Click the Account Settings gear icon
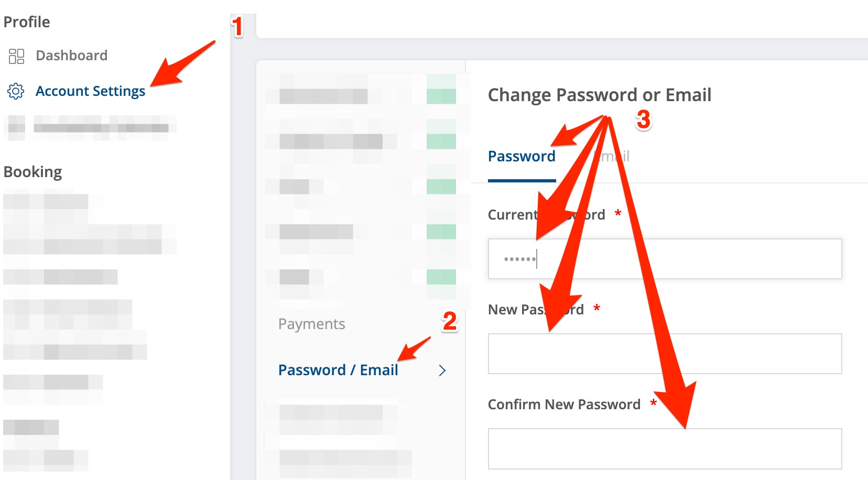Image resolution: width=868 pixels, height=480 pixels. tap(16, 91)
